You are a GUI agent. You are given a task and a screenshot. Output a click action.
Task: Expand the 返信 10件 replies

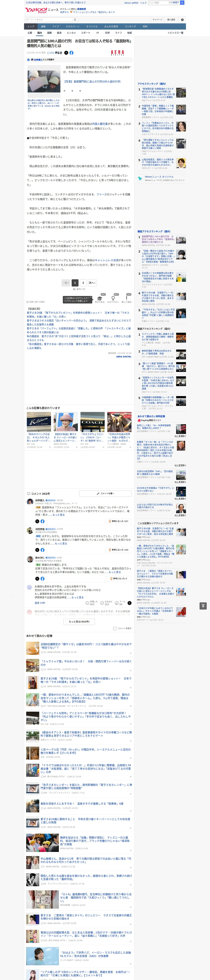(40, 603)
